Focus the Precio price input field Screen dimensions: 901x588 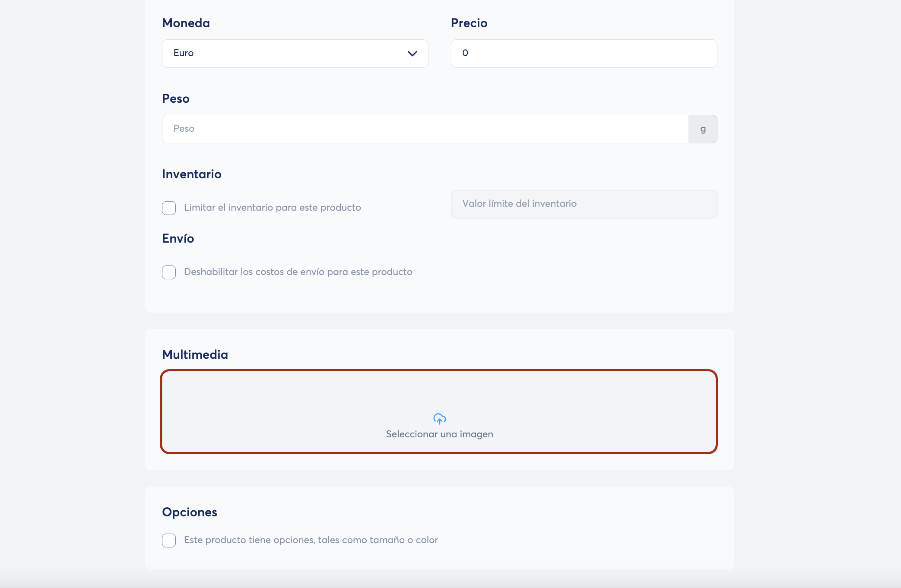tap(584, 54)
